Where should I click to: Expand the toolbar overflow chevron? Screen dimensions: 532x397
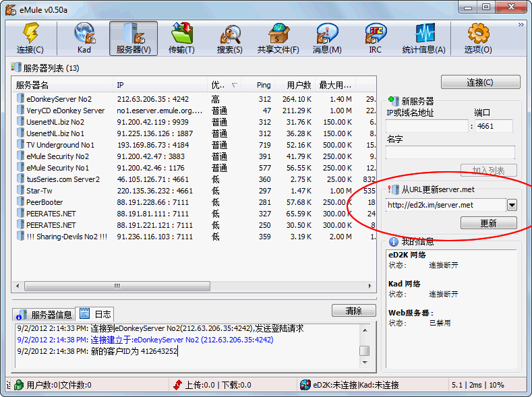coord(521,25)
